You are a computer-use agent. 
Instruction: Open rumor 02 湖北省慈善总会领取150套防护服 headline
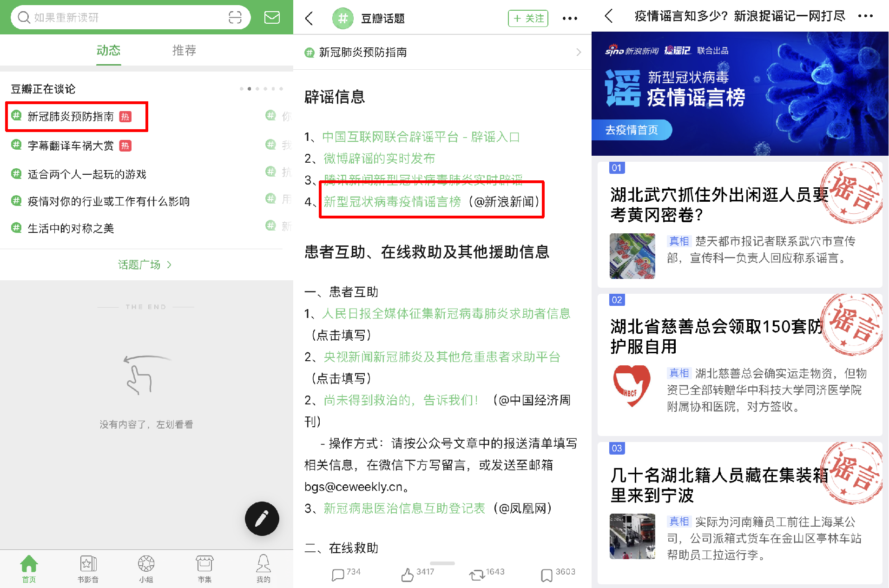click(x=716, y=336)
